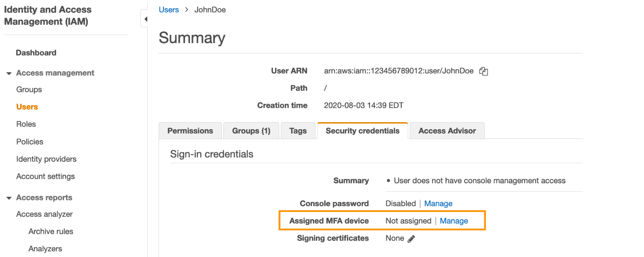Select the Security credentials tab
Screen dimensions: 644x257
point(362,131)
